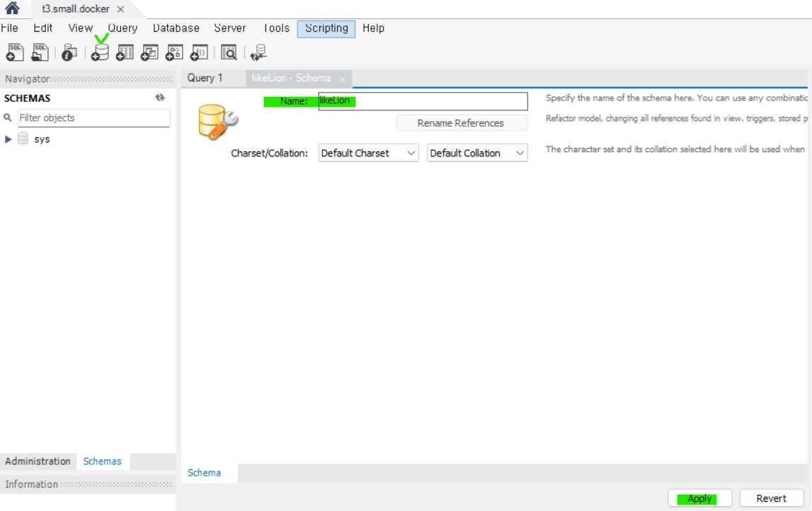Click the create new schema icon
812x511 pixels.
coord(99,52)
